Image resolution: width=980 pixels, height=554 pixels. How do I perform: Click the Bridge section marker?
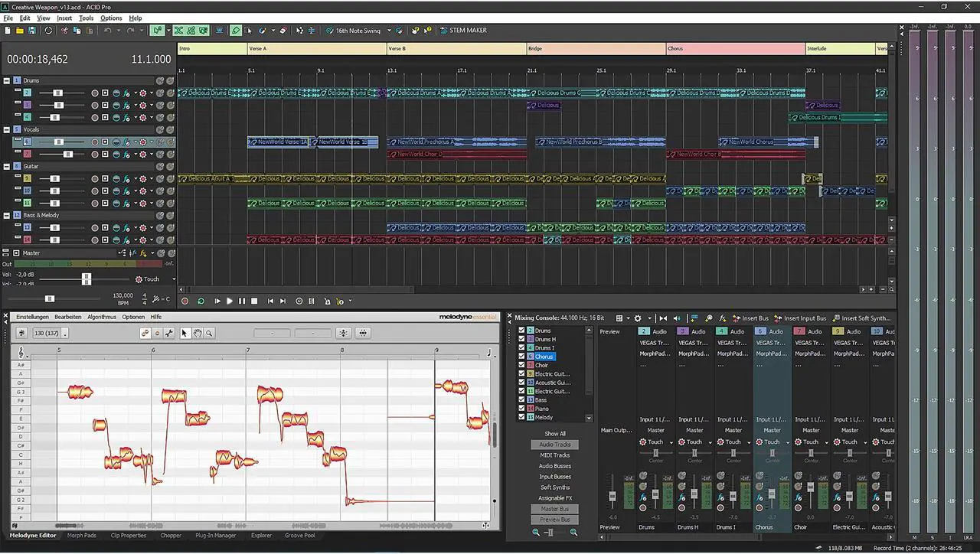[596, 48]
